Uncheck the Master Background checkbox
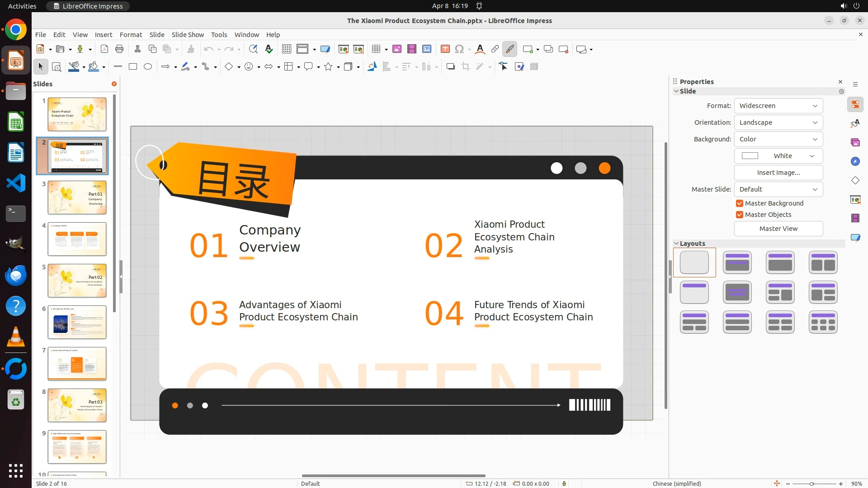Viewport: 868px width, 488px height. (740, 203)
